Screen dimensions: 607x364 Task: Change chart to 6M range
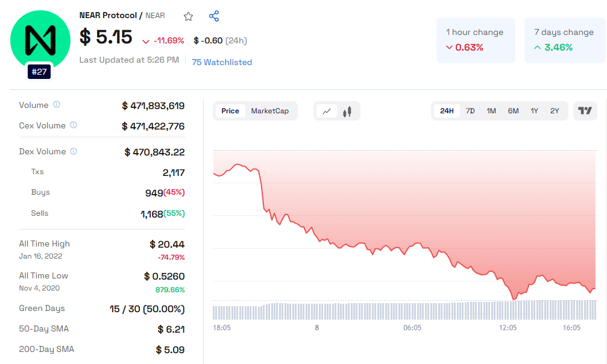coord(513,111)
